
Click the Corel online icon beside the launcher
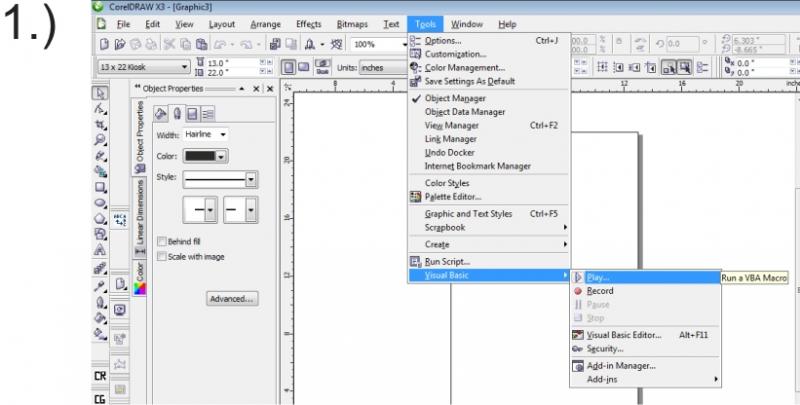pyautogui.click(x=336, y=44)
